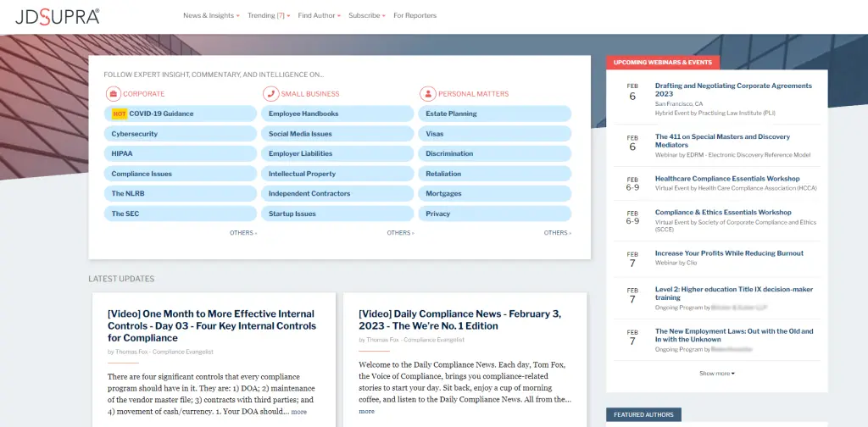This screenshot has width=868, height=427.
Task: Open the Trending [7] dropdown
Action: click(269, 15)
